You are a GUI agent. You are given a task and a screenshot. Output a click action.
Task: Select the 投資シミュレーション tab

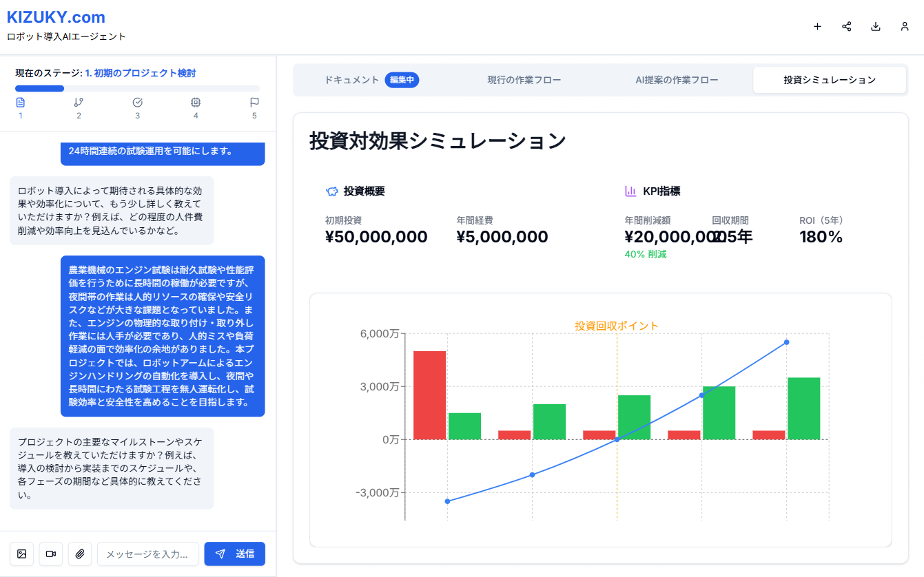830,80
